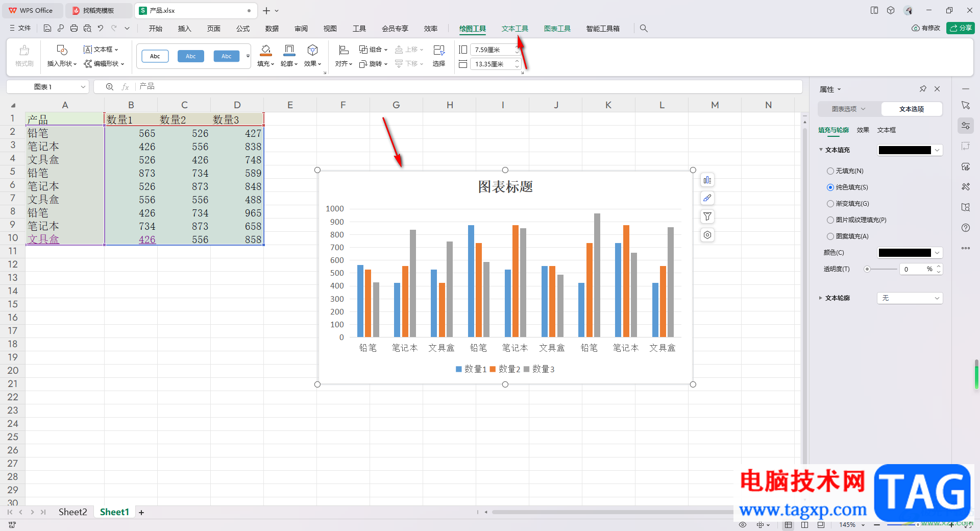This screenshot has width=980, height=531.
Task: Click the search magnifier icon beside 智能工具箱
Action: point(644,29)
